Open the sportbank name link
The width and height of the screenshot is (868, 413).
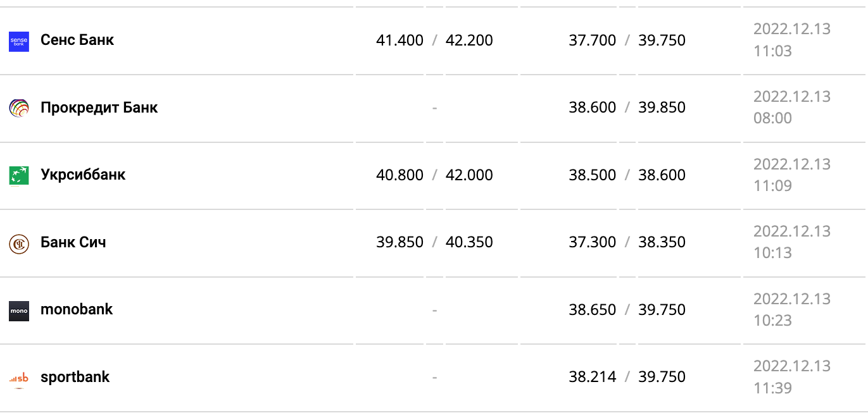coord(75,377)
